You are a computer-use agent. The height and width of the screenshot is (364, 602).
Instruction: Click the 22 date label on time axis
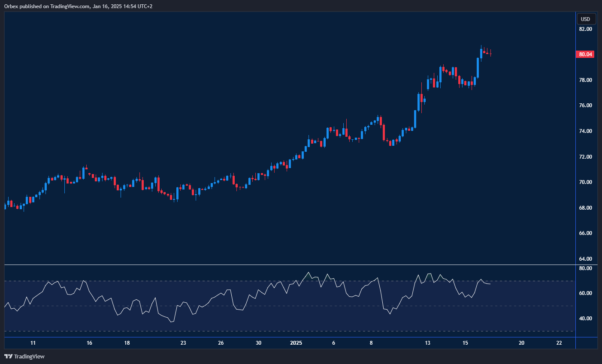pyautogui.click(x=559, y=343)
